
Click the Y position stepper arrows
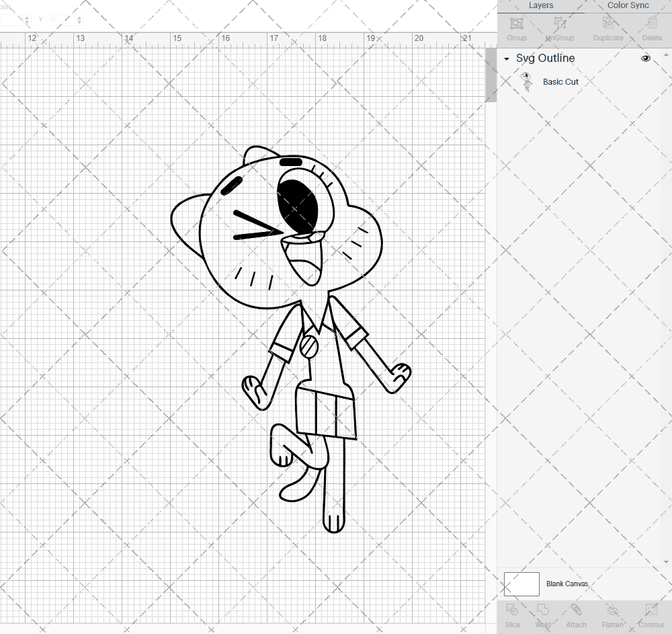tap(79, 19)
